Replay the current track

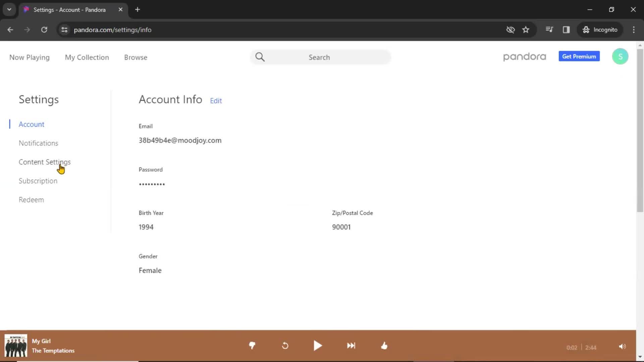click(285, 346)
